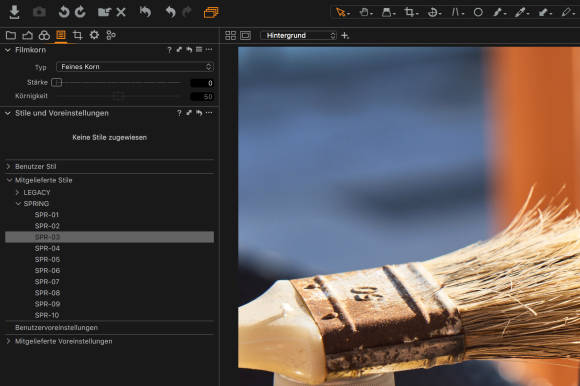
Task: Expand the Benutzer Stil group
Action: [8, 166]
